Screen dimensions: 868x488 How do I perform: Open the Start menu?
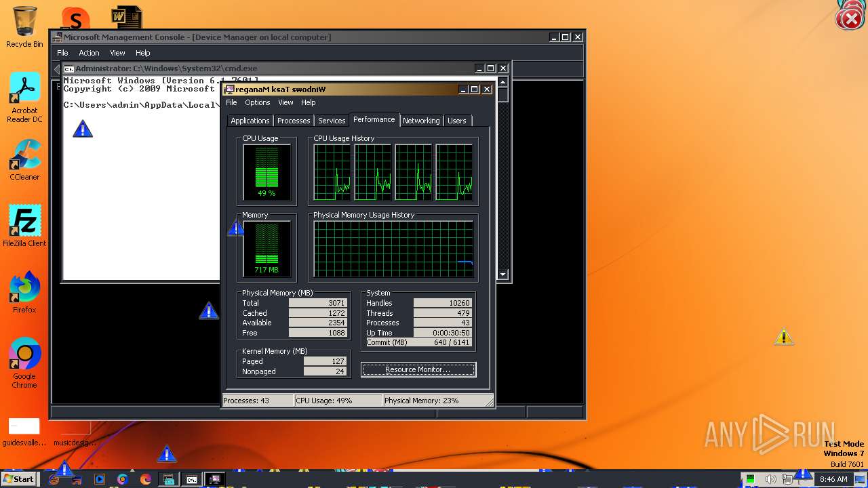[x=18, y=479]
